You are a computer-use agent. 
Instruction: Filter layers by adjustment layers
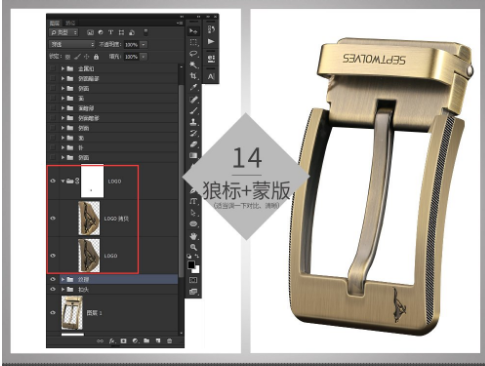tap(101, 32)
